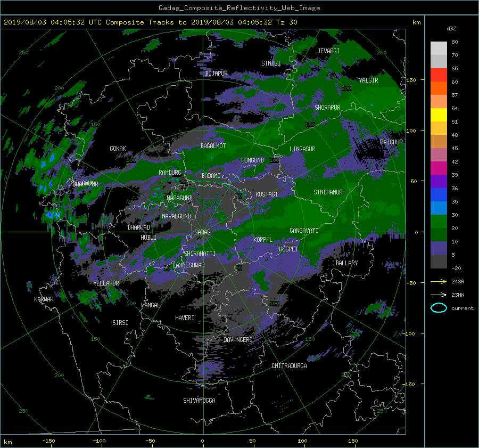
Task: Click the SINDGI city label
Action: click(x=271, y=63)
